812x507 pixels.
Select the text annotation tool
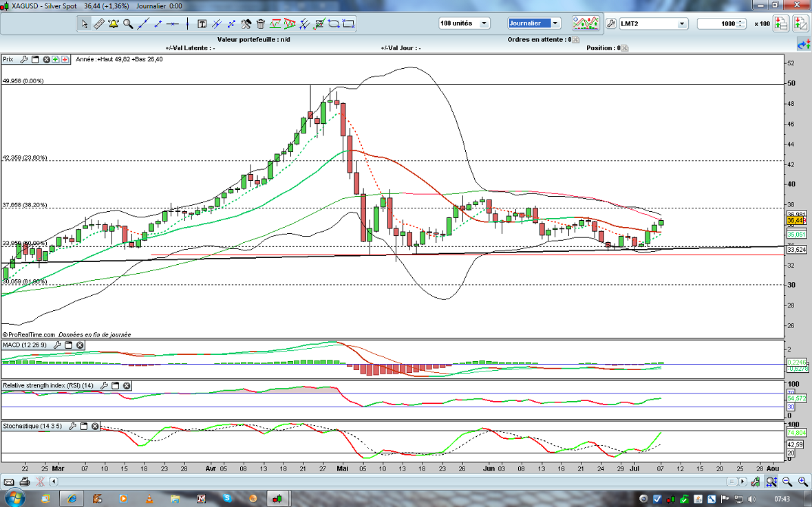202,24
